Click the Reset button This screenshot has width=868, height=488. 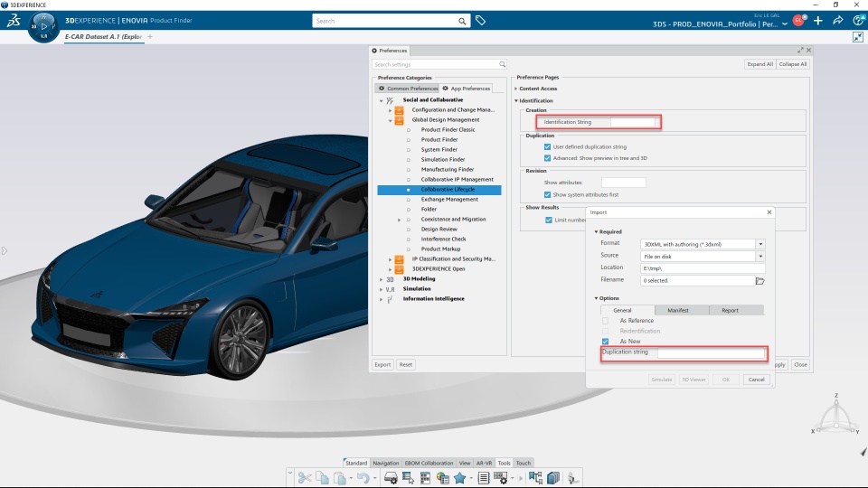pos(406,364)
